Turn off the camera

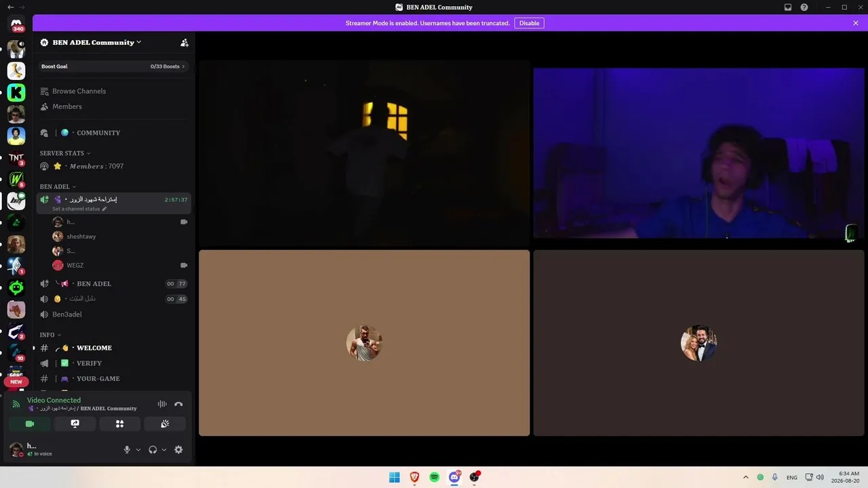[30, 424]
